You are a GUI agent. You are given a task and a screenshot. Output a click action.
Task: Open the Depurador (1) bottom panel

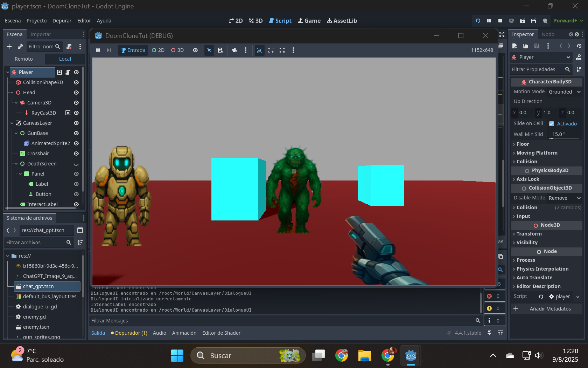coord(129,333)
